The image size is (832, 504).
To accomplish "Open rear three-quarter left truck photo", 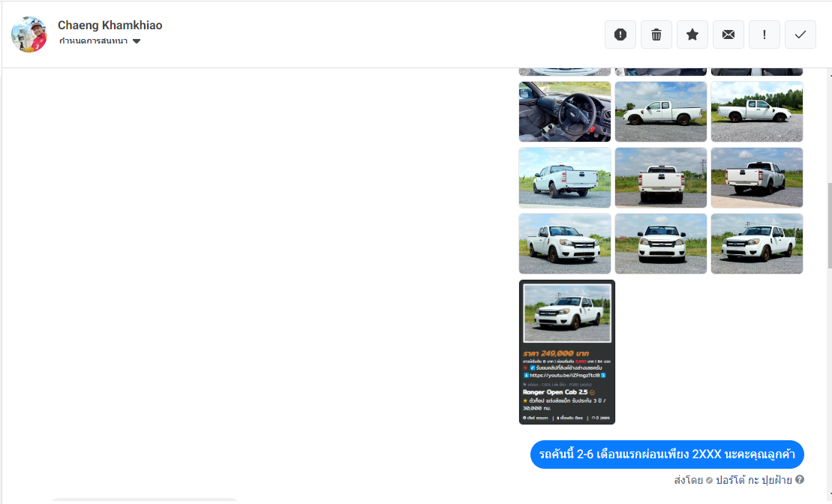I will 565,178.
